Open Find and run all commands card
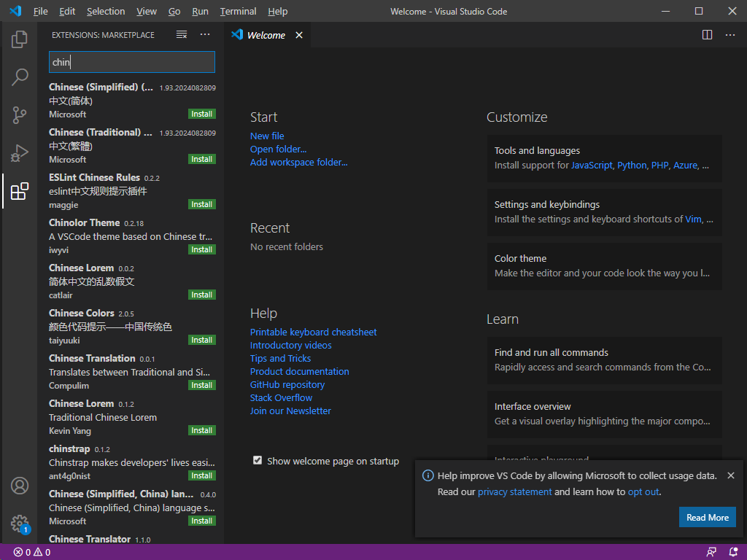747x560 pixels. click(x=604, y=360)
